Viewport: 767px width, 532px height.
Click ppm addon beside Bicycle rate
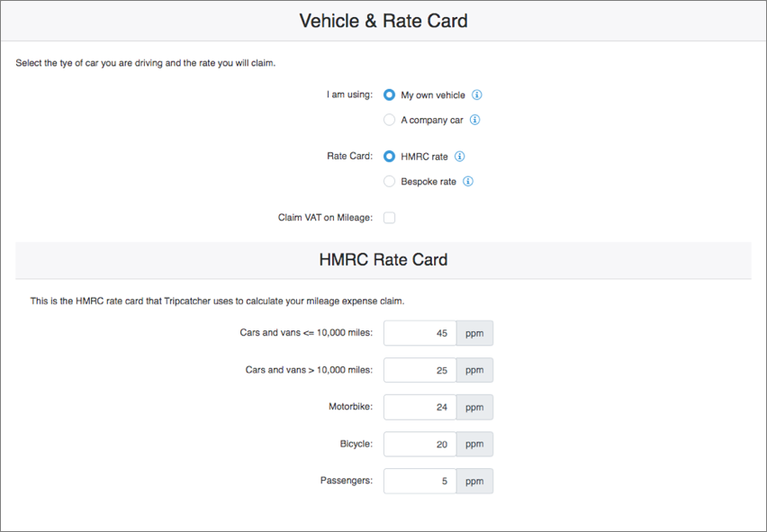pyautogui.click(x=474, y=444)
